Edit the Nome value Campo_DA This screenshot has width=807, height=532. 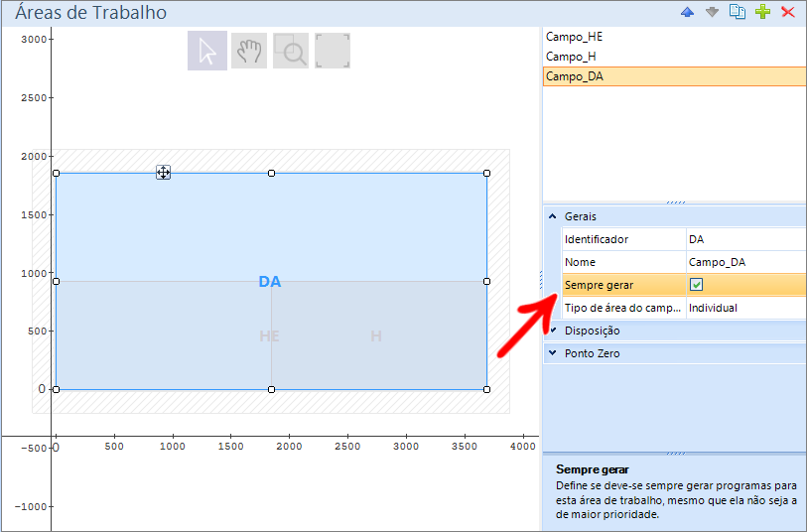tap(746, 262)
